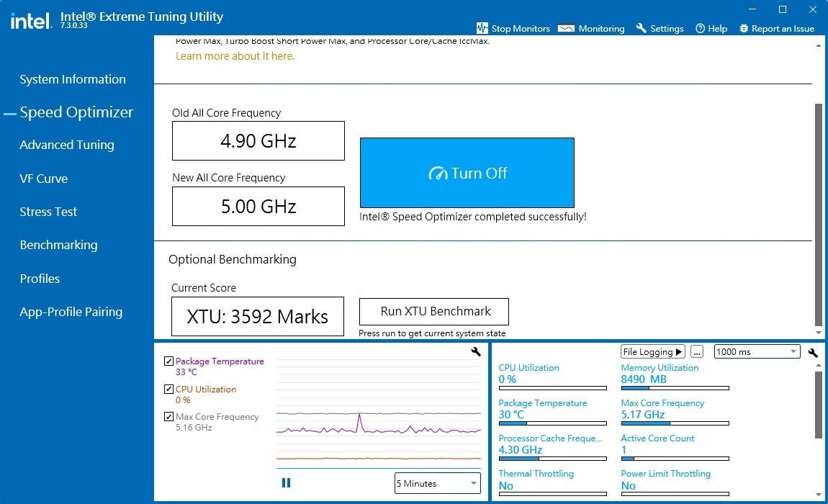Minimize the Extreme Tuning Utility window
828x504 pixels.
pyautogui.click(x=752, y=9)
